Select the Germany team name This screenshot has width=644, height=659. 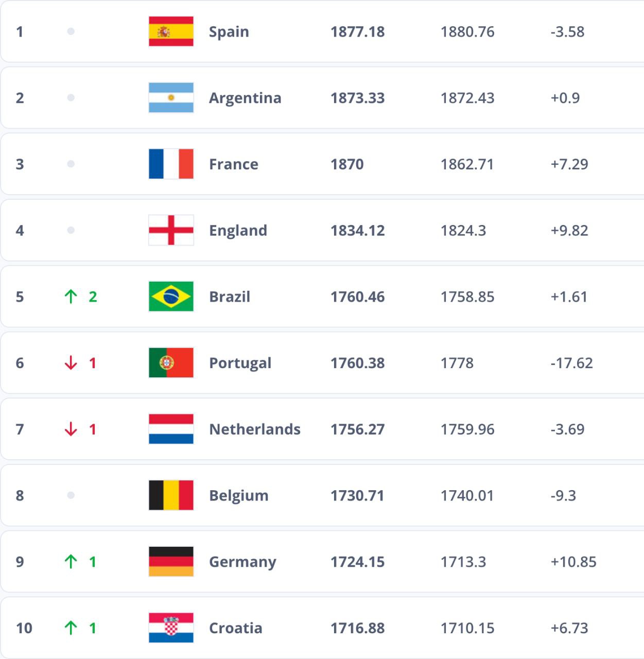point(242,562)
